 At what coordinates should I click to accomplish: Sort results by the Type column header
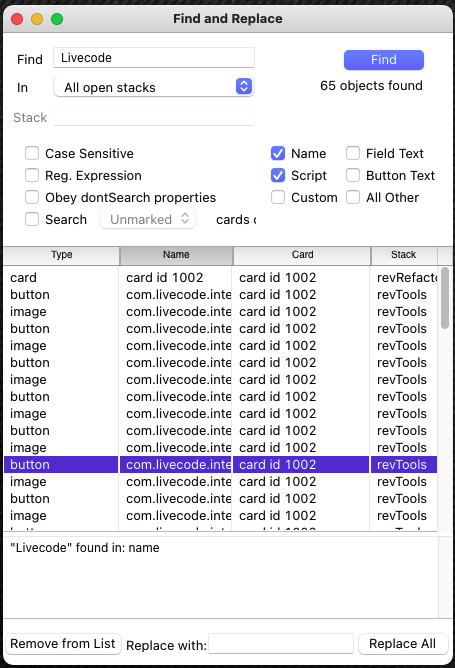[61, 255]
